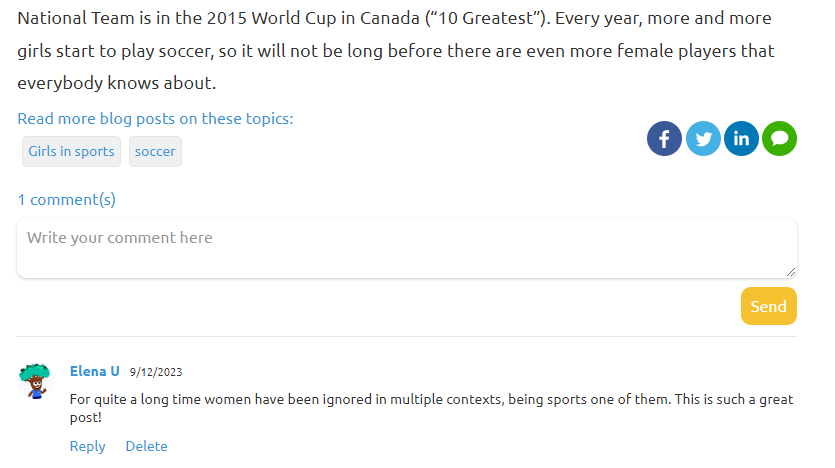Screen dimensions: 835x468
Task: Click the green chat bubble share icon
Action: [779, 139]
